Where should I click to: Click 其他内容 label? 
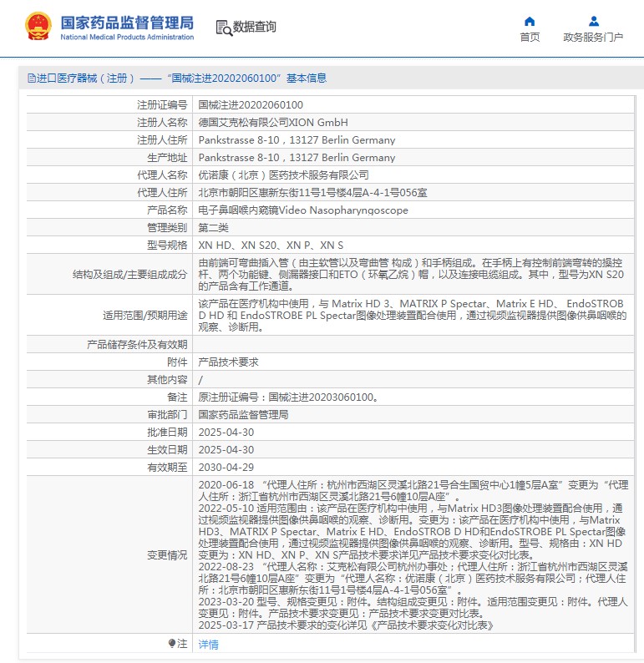(x=167, y=380)
